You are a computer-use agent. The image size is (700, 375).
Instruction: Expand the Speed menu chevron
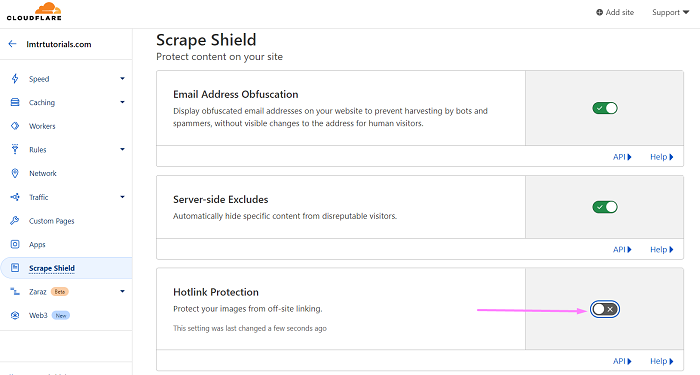tap(122, 79)
